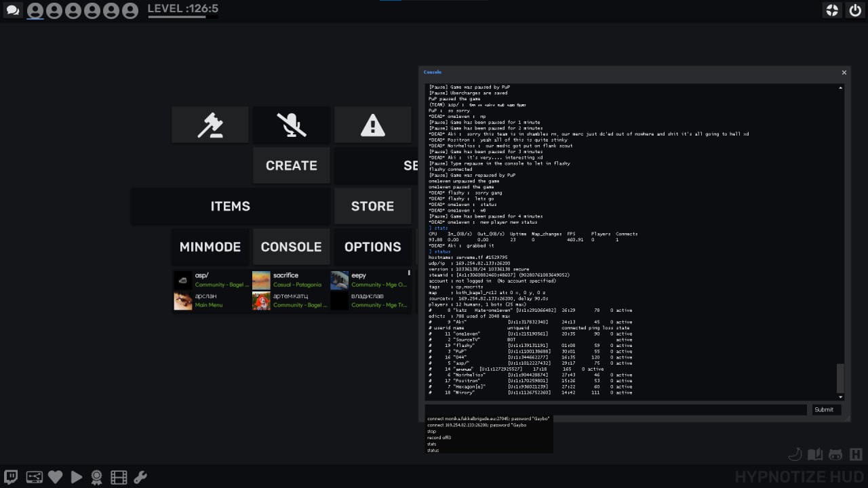Click the CREATE button

point(291,165)
